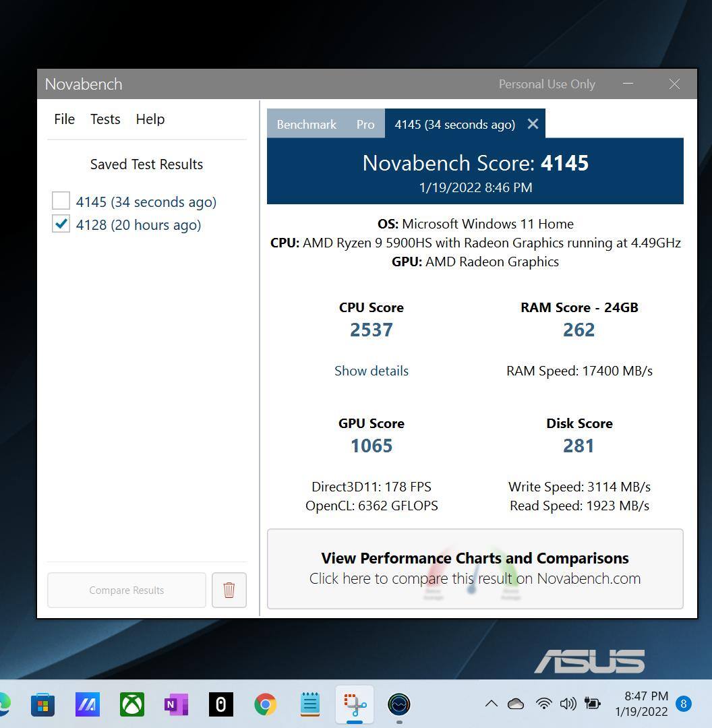Switch to the Benchmark tab

[306, 125]
